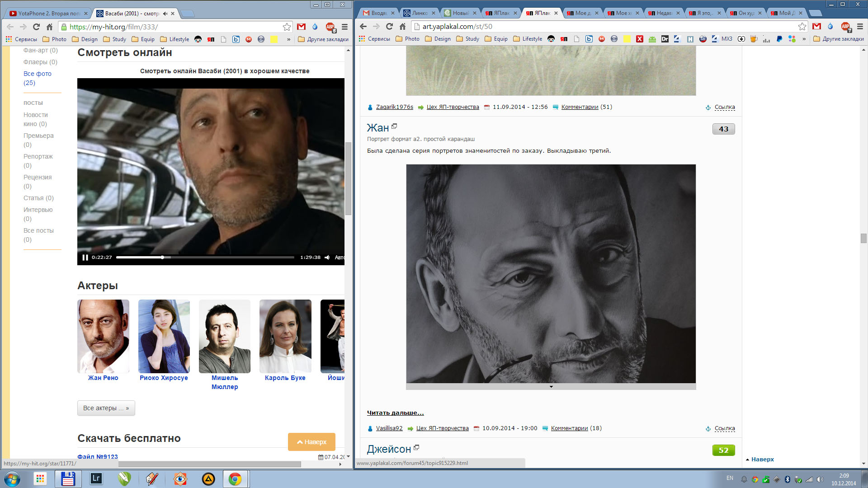Show hidden bookmarks in the left window
The image size is (868, 488).
pos(288,39)
